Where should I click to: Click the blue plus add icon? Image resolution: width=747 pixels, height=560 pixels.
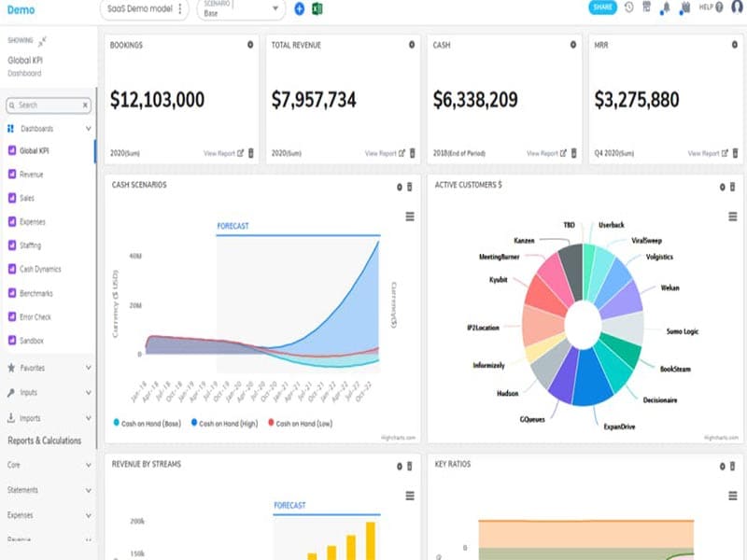click(299, 8)
